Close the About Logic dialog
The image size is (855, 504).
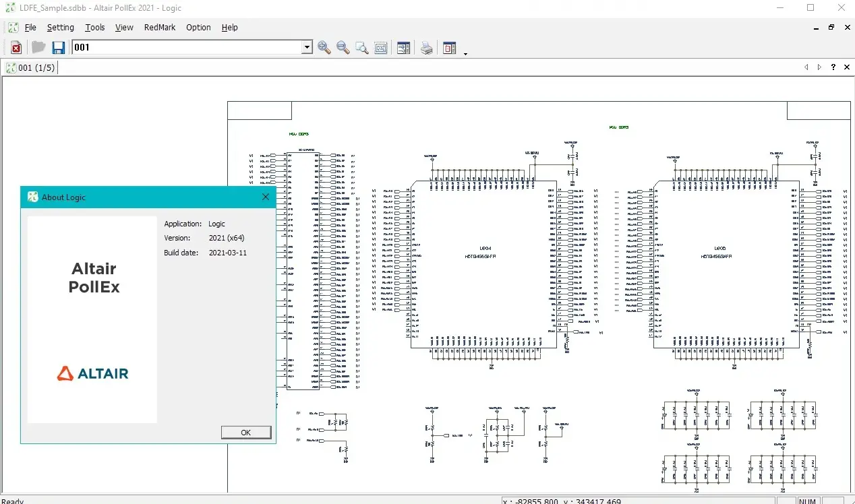point(266,197)
